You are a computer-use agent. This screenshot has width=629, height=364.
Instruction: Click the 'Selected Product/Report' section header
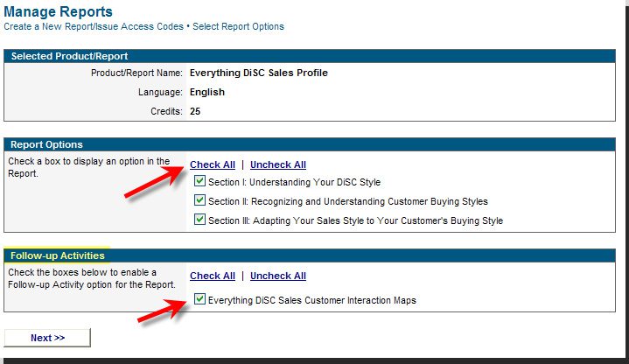pos(310,56)
